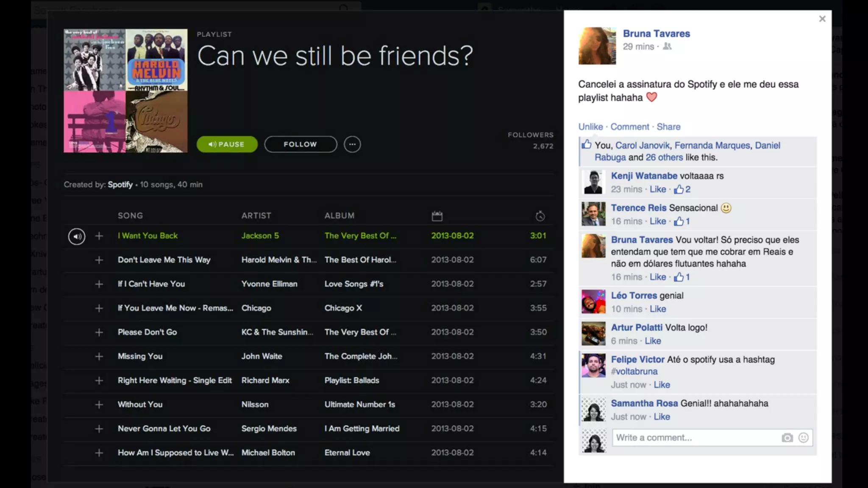
Task: Open the #voltabruna hashtag
Action: 634,372
